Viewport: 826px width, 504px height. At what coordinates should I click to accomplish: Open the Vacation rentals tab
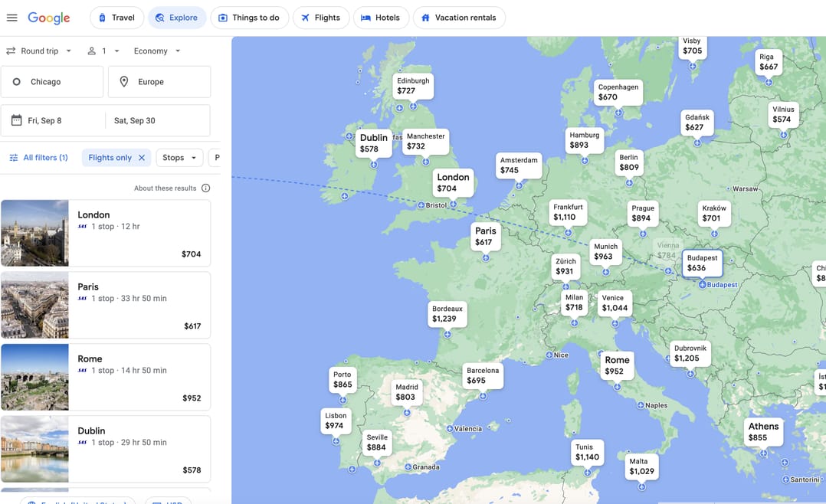coord(458,18)
